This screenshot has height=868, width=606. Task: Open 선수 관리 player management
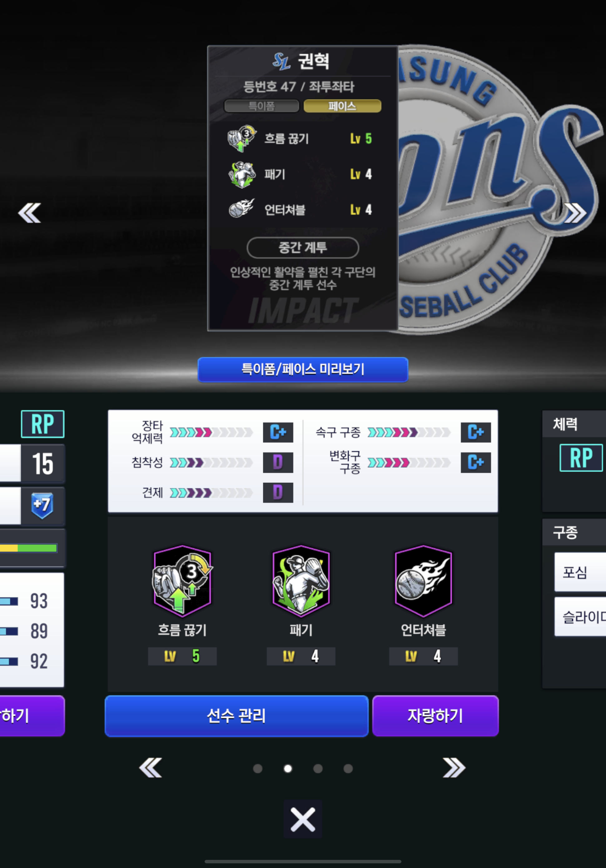(x=236, y=716)
